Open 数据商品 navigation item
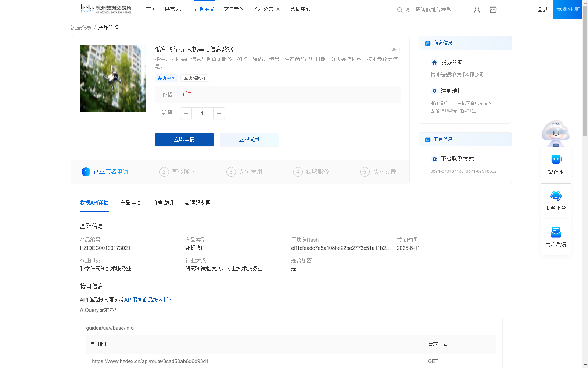The width and height of the screenshot is (588, 368). click(x=204, y=9)
